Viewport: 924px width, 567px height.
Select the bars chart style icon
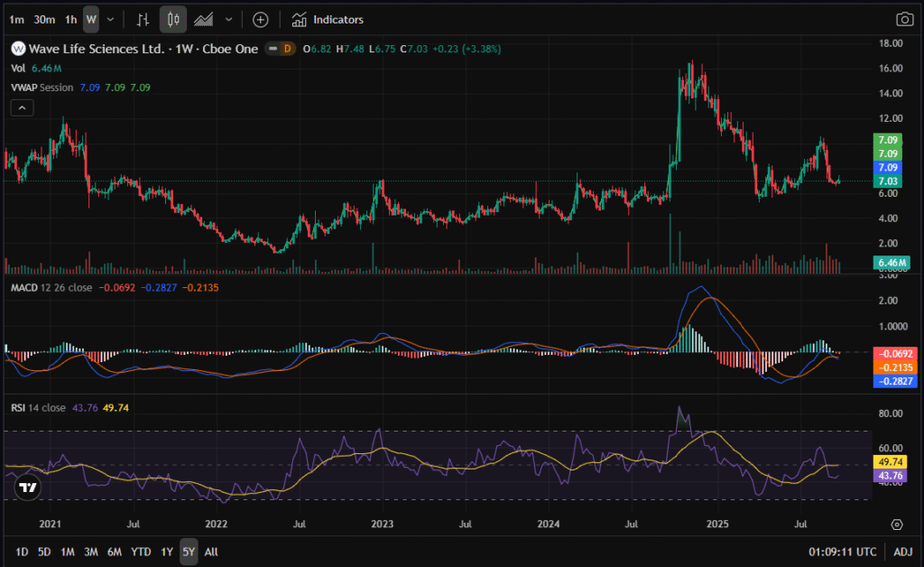click(x=143, y=19)
